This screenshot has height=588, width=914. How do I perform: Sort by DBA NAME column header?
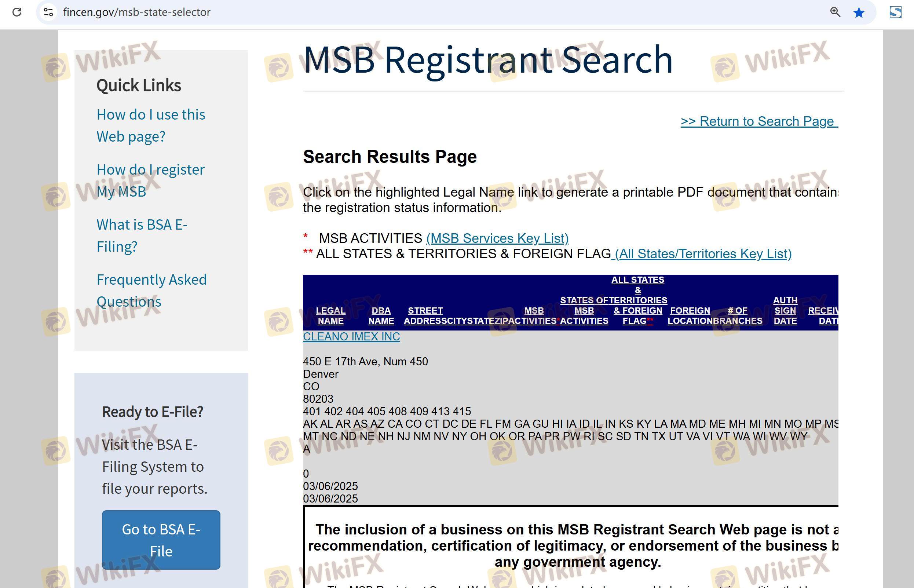381,316
